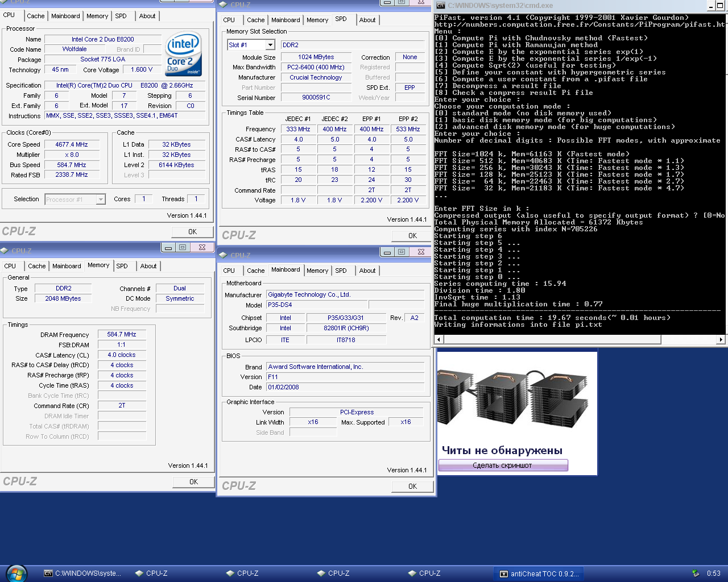Click the '1.600 V' core voltage value
Viewport: 728px width, 582px height.
[x=142, y=70]
